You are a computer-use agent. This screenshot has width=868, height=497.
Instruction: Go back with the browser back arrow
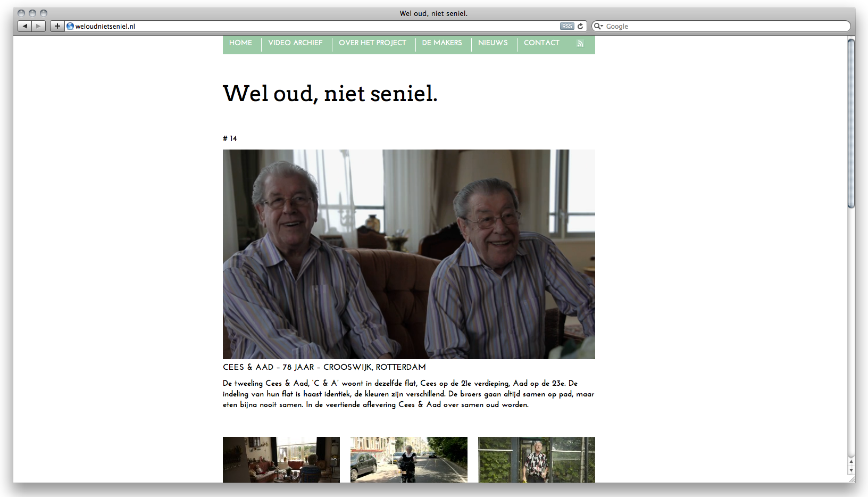tap(24, 26)
